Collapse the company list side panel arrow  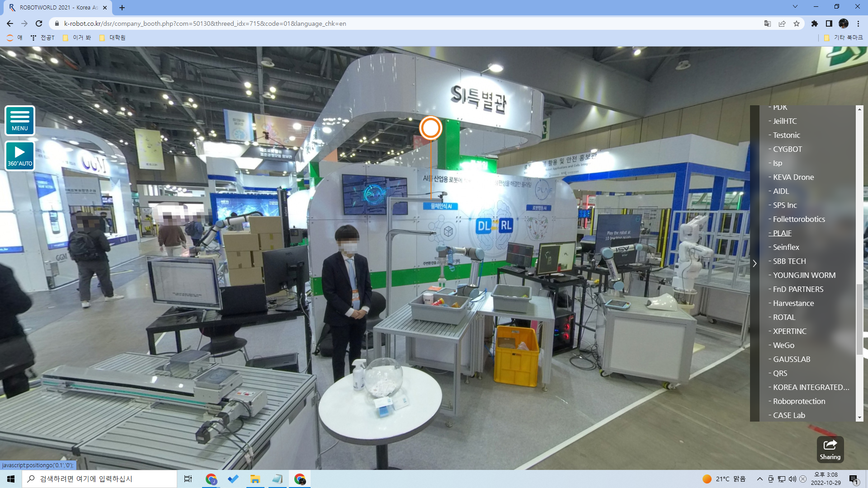pyautogui.click(x=755, y=263)
